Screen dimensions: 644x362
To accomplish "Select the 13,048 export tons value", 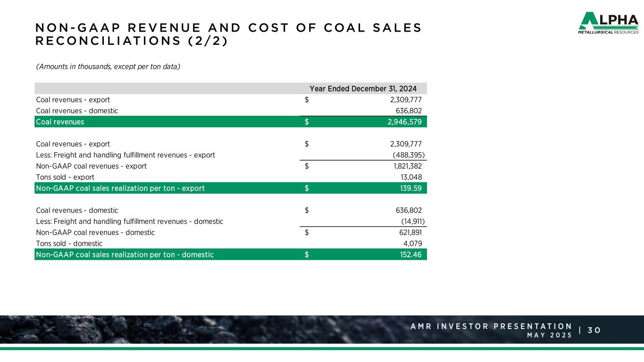I will pyautogui.click(x=411, y=177).
